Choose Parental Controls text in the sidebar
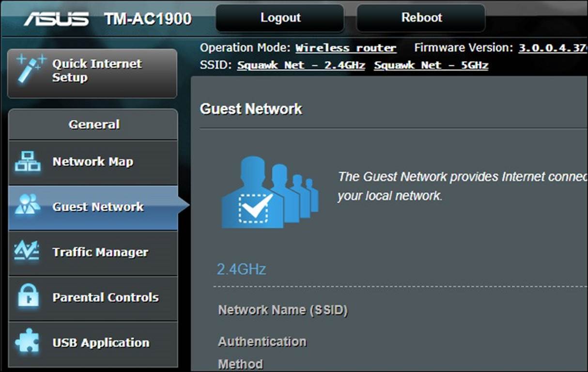This screenshot has height=372, width=588. [106, 297]
